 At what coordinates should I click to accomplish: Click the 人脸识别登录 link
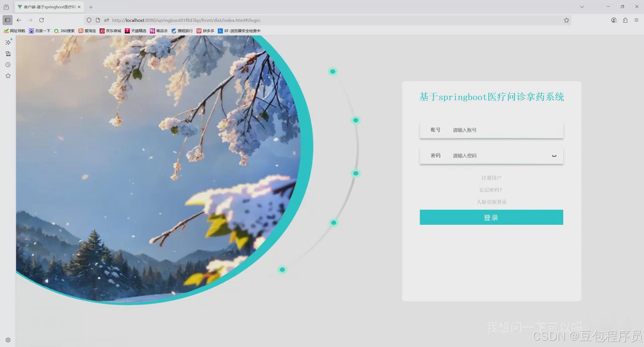[492, 202]
